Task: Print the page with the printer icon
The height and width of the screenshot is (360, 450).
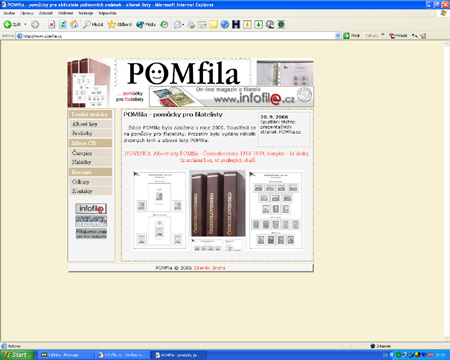Action: click(191, 24)
